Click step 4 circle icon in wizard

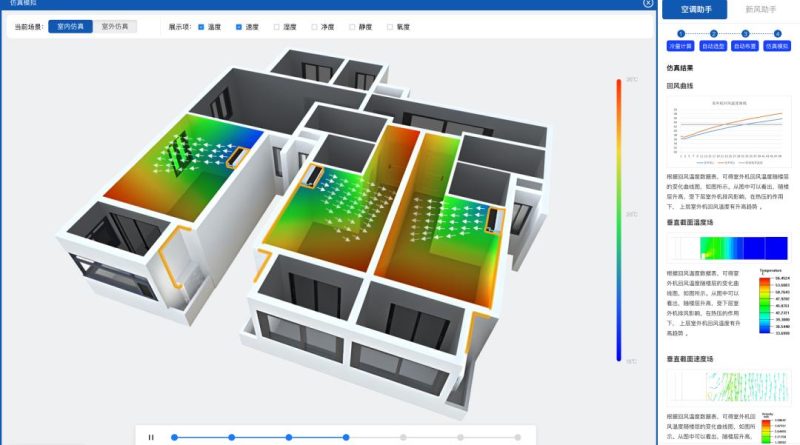777,33
